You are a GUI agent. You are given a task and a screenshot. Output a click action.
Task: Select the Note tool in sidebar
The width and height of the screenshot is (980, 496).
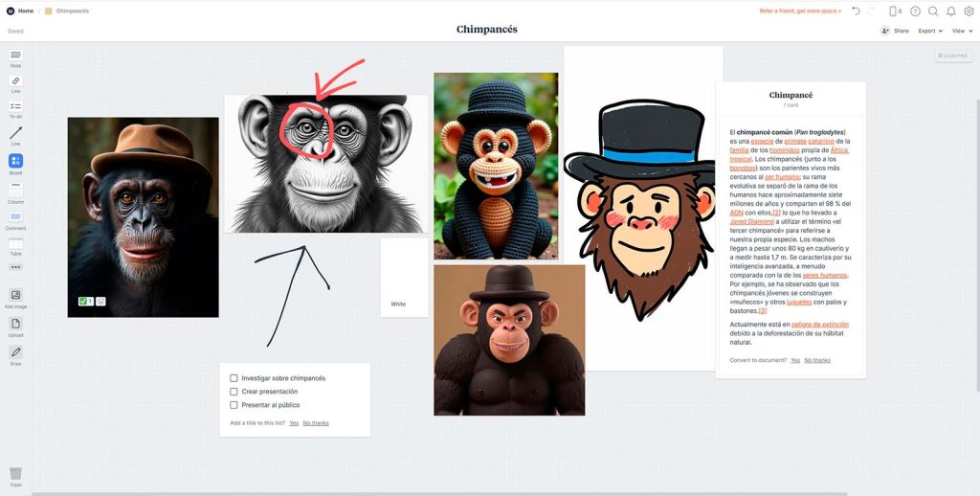click(x=15, y=56)
